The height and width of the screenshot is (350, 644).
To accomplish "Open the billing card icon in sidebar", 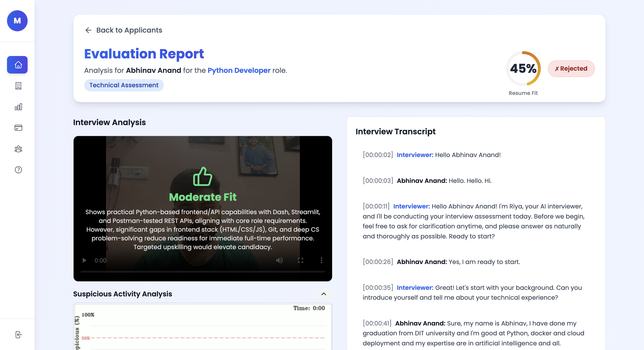I will click(x=18, y=128).
